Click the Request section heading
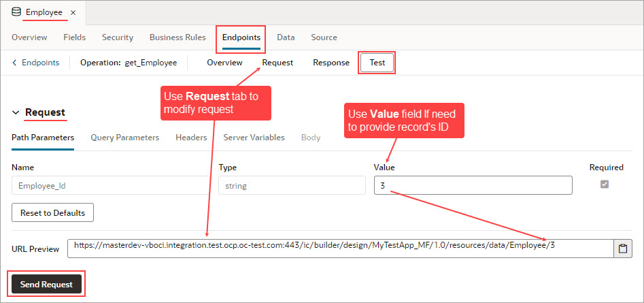Viewport: 644px width, 303px height. tap(45, 112)
